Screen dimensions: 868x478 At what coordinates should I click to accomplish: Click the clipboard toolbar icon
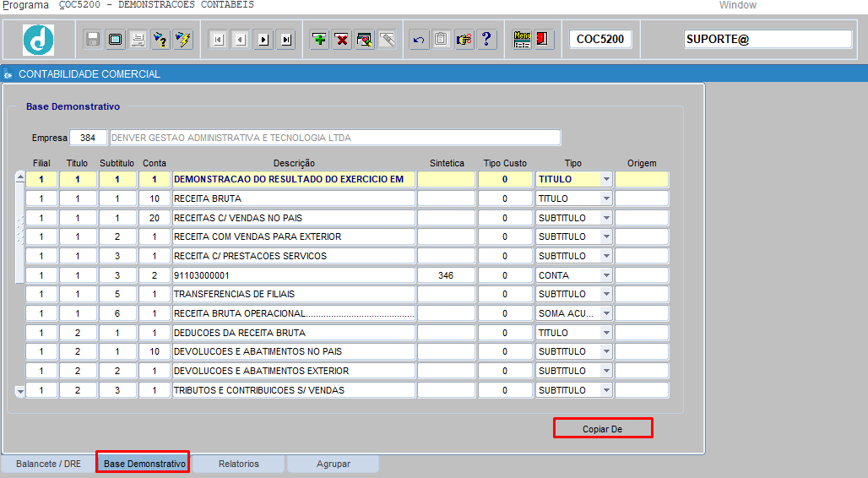coord(442,40)
